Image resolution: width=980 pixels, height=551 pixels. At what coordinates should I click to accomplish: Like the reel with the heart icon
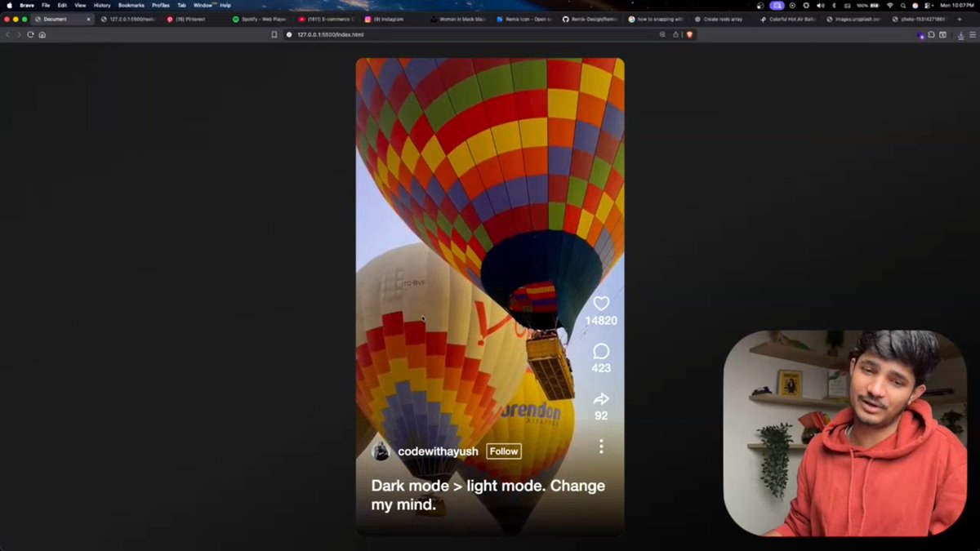click(601, 303)
